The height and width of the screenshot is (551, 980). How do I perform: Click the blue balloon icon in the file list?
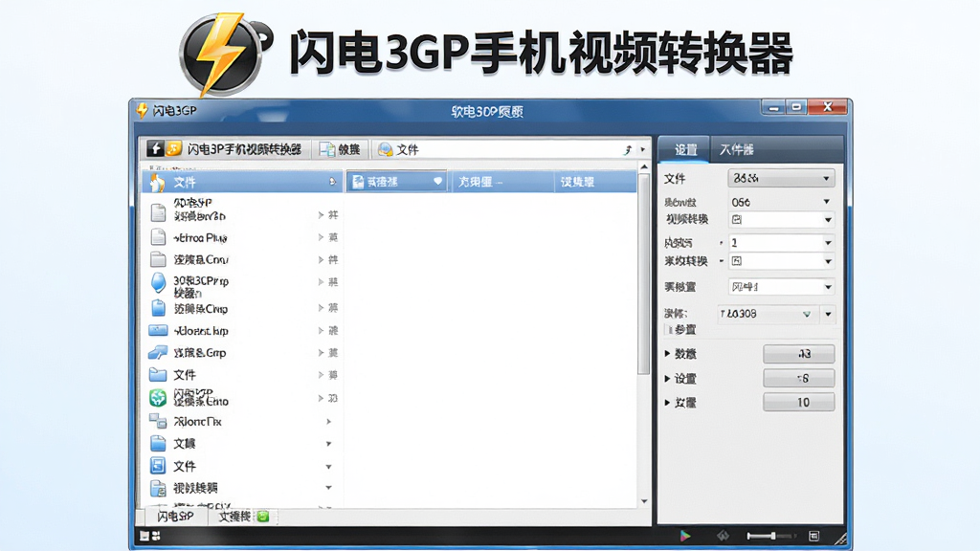tap(159, 283)
